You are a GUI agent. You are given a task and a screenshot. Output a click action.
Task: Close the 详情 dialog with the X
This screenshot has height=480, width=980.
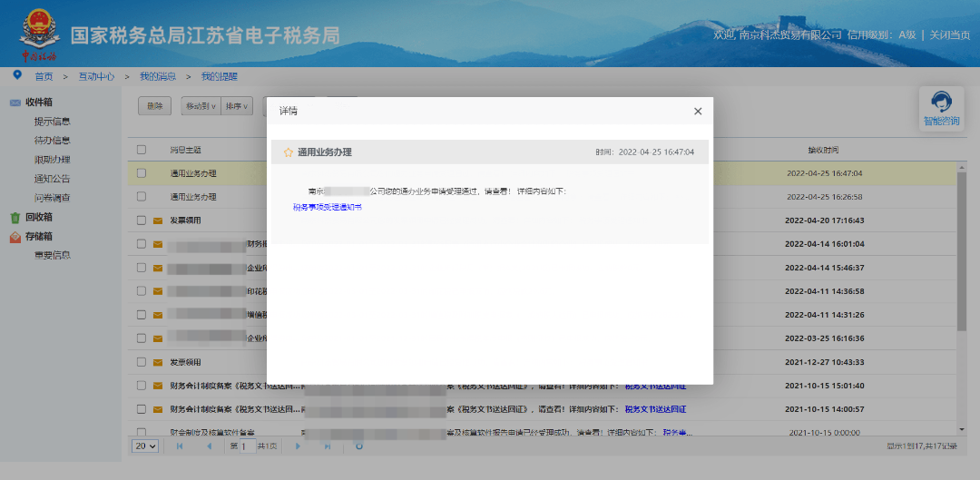[698, 111]
